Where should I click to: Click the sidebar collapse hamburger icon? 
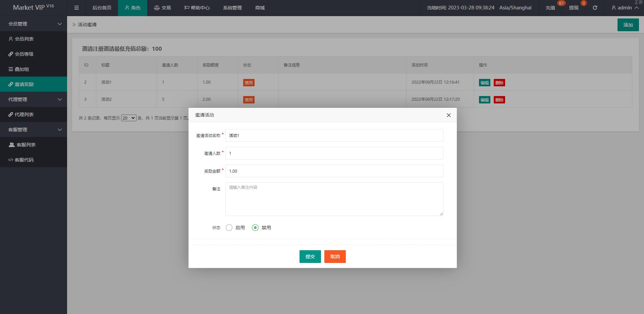click(76, 8)
